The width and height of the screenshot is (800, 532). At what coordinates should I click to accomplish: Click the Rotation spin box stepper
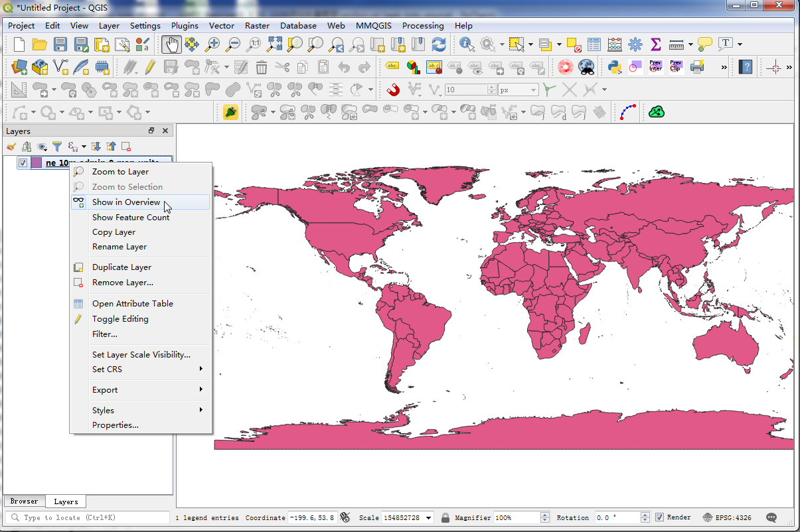click(x=645, y=517)
